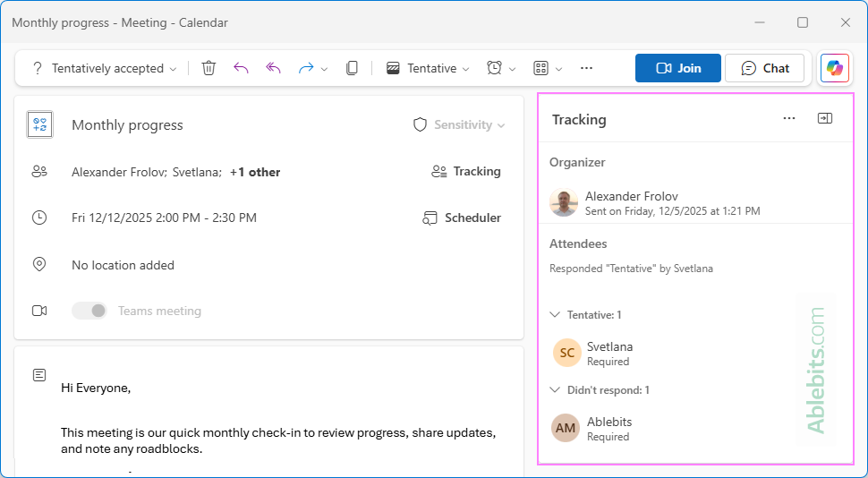This screenshot has height=478, width=868.
Task: Reply all with the double arrow icon
Action: pos(273,68)
